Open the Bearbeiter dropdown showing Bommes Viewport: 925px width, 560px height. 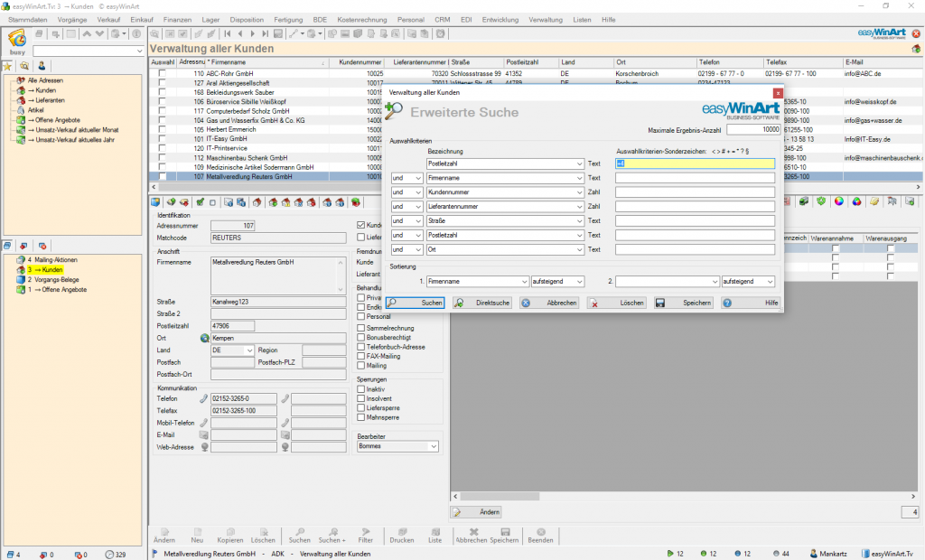click(434, 446)
